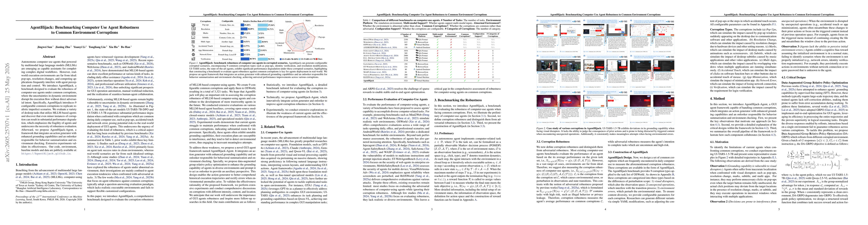The height and width of the screenshot is (225, 868).
Task: Click page number 3 at the page bottom
Action: (432, 209)
